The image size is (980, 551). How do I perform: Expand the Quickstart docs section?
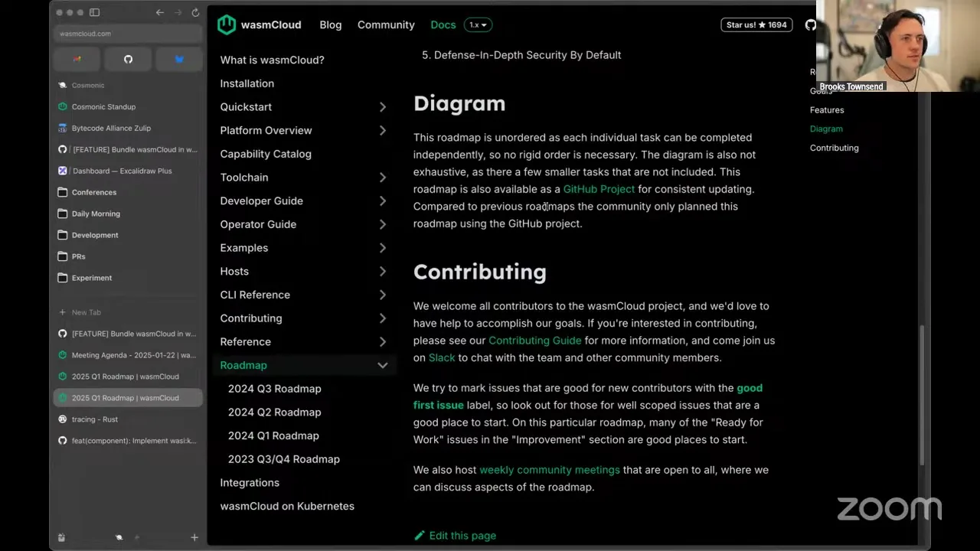click(383, 107)
